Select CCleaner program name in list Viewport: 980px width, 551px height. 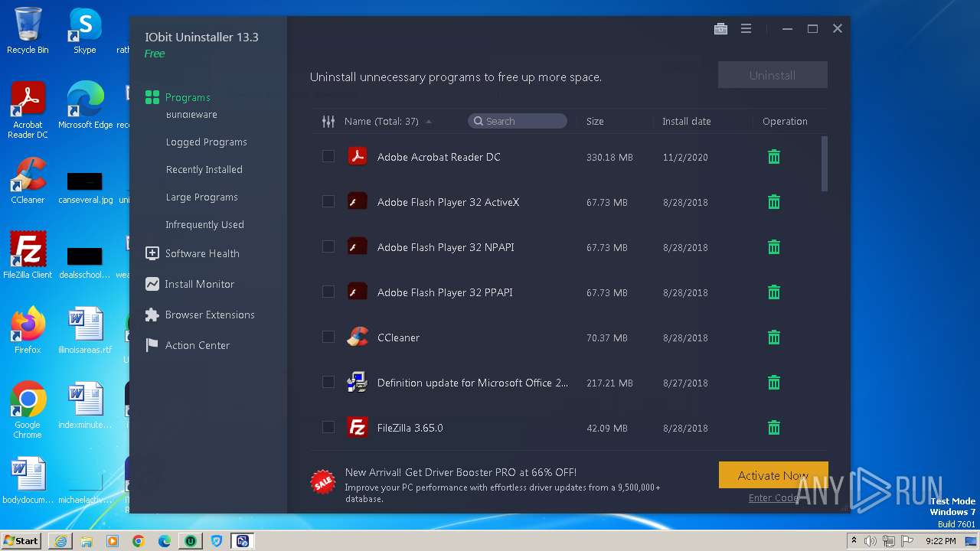(398, 337)
